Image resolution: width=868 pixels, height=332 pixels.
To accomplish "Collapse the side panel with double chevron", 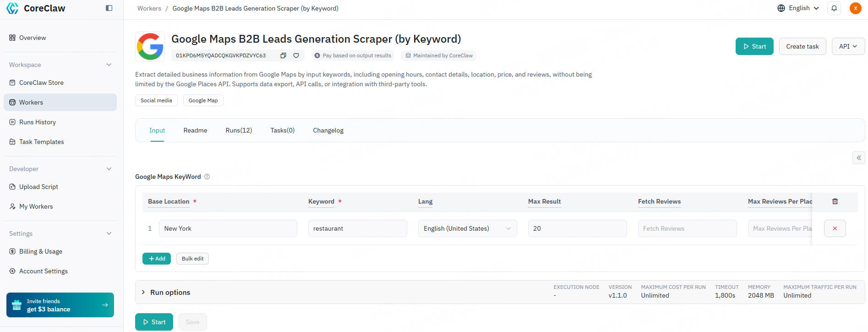I will click(859, 158).
